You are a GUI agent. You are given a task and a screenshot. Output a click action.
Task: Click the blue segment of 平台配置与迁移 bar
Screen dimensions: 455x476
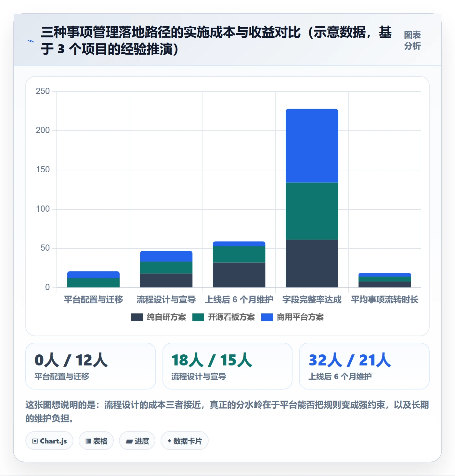[x=94, y=275]
